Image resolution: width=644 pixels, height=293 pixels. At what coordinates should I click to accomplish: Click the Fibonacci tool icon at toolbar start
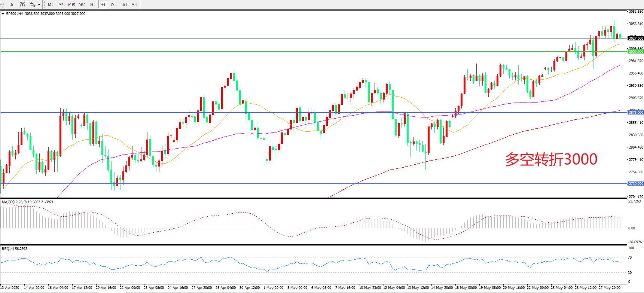coord(2,4)
